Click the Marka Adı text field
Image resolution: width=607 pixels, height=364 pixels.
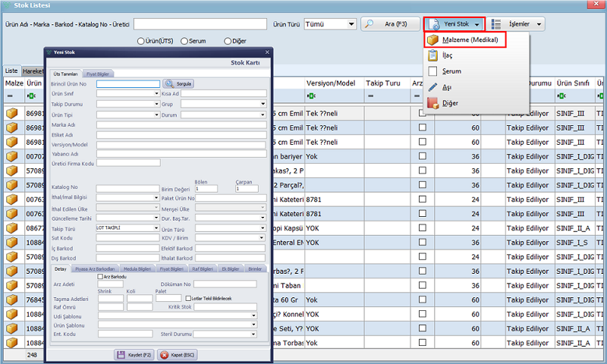181,125
